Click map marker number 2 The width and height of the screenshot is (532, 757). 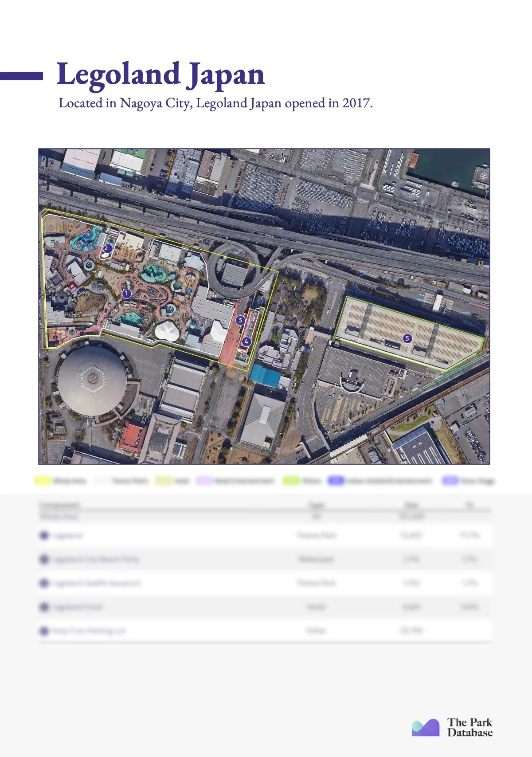coord(107,248)
